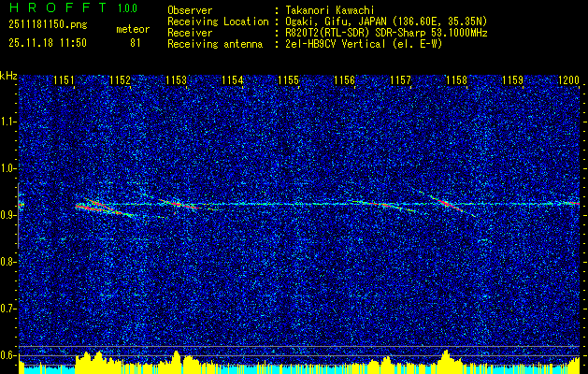Click the 1158 time marker
The image size is (588, 374).
457,80
